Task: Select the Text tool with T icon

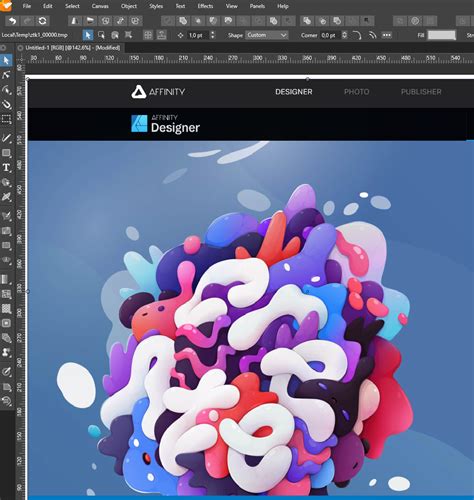Action: coord(6,167)
